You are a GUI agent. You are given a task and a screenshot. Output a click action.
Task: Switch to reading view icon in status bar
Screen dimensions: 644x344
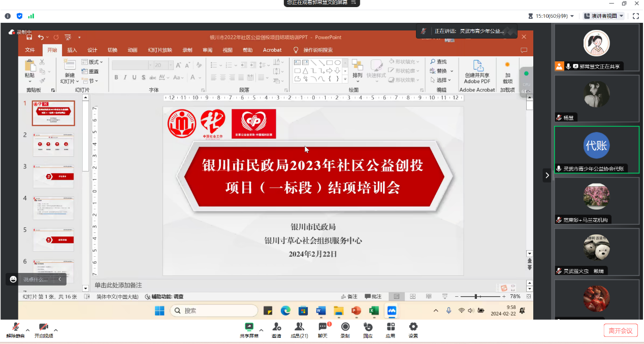point(428,296)
